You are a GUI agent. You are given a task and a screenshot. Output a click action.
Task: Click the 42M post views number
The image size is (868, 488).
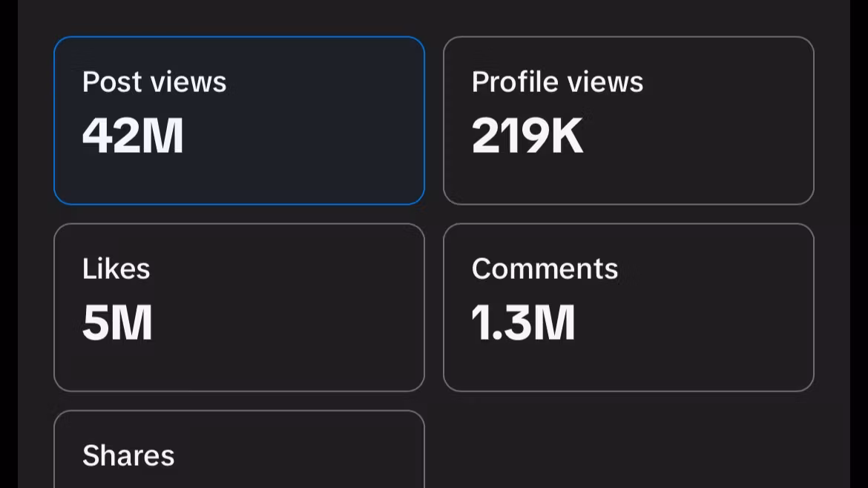(133, 136)
